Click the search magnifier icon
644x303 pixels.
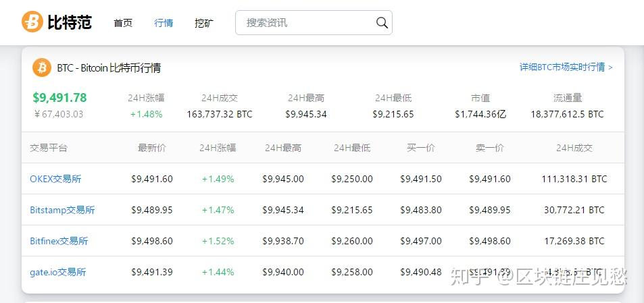[x=382, y=22]
